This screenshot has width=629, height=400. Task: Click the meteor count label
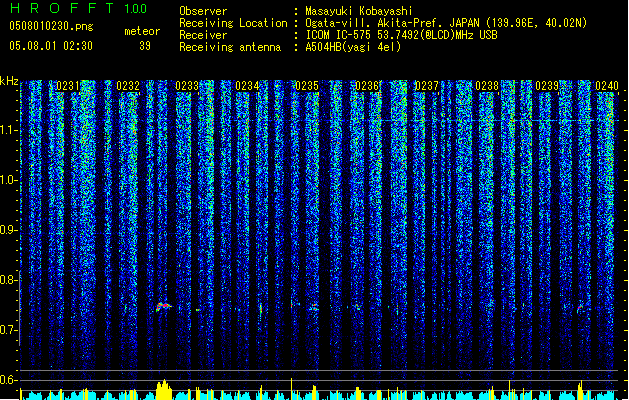click(142, 31)
